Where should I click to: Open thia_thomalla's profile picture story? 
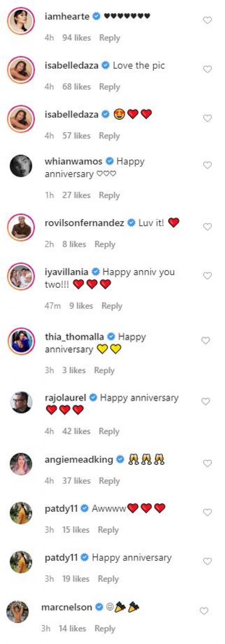pos(21,341)
